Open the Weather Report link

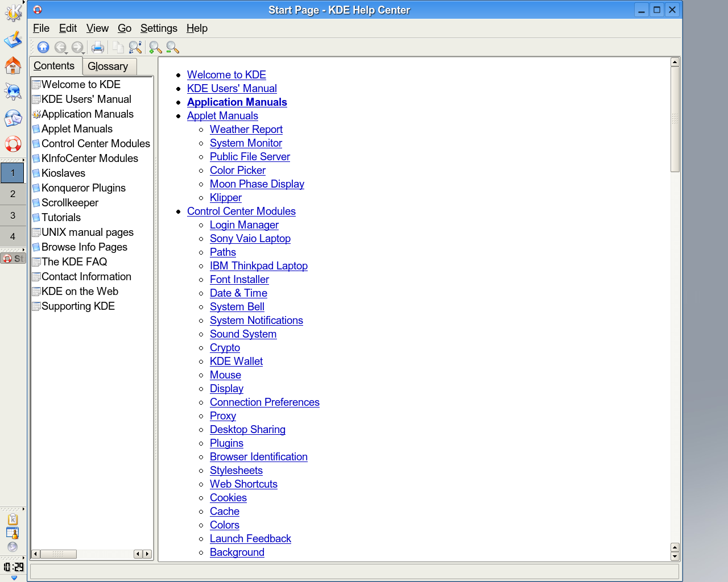pos(246,130)
